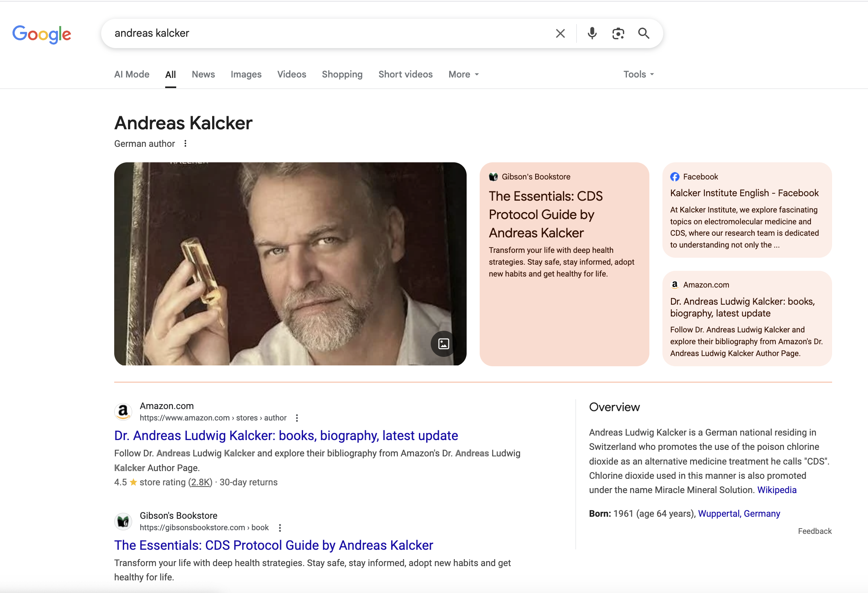This screenshot has width=868, height=593.
Task: Start voice search with microphone icon
Action: pyautogui.click(x=592, y=33)
